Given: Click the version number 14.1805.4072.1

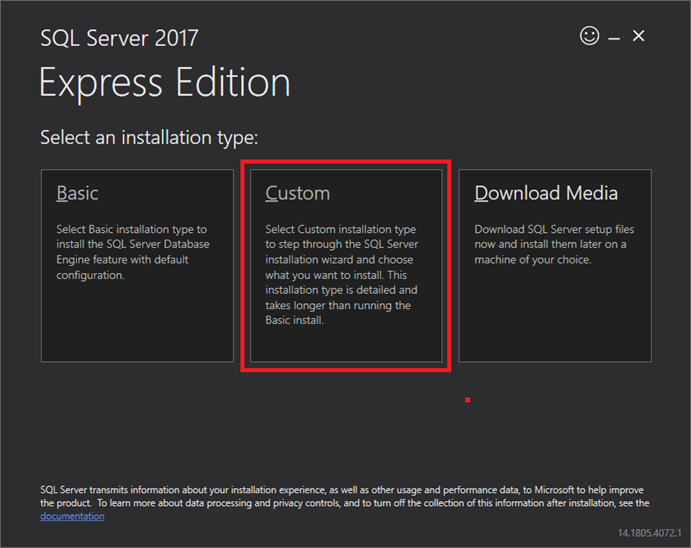Looking at the screenshot, I should pyautogui.click(x=649, y=533).
